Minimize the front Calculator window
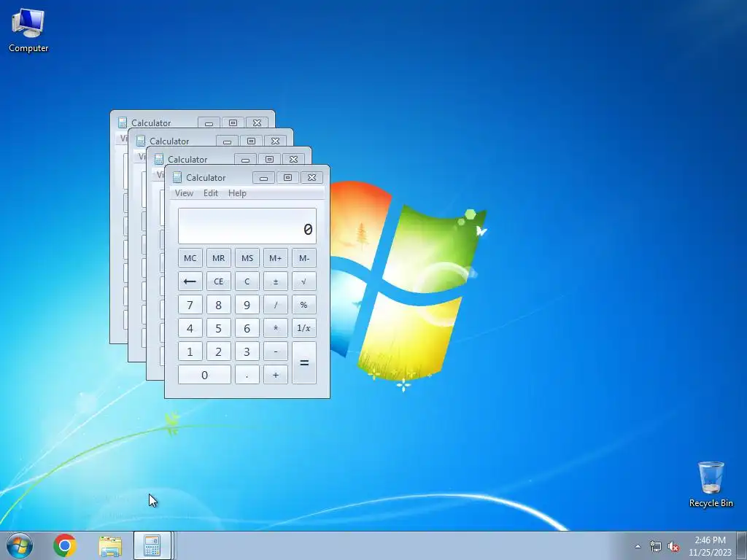 coord(263,178)
